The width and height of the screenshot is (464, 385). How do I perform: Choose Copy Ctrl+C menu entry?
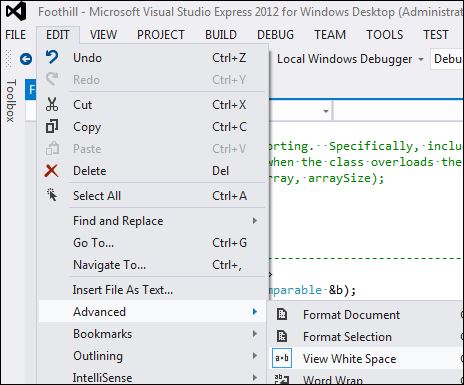click(x=152, y=127)
